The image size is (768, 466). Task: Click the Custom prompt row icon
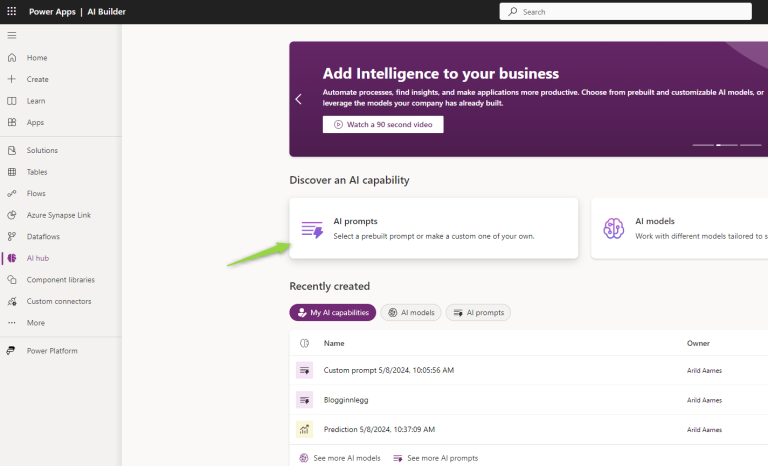[304, 370]
